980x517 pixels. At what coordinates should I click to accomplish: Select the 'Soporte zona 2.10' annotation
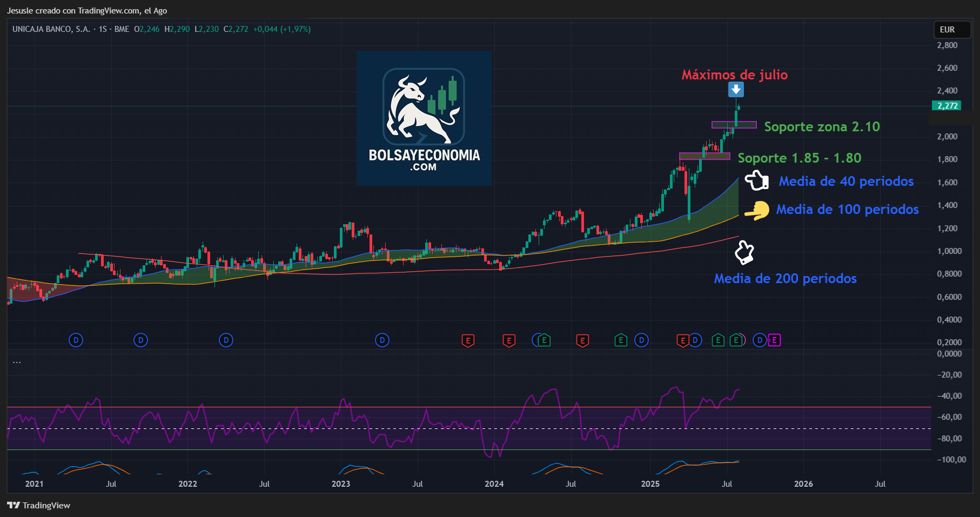click(x=822, y=126)
